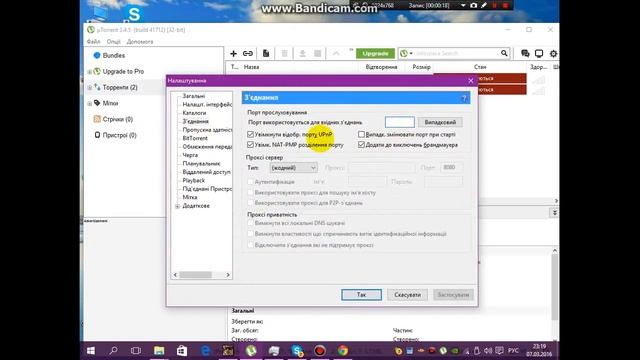This screenshot has height=360, width=640.
Task: Click the greyed Start download arrow icon
Action: point(302,53)
